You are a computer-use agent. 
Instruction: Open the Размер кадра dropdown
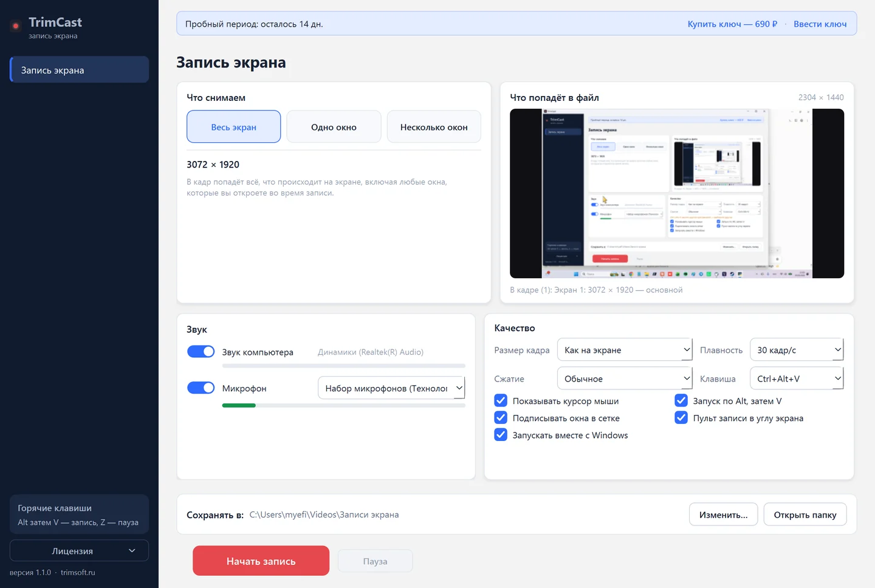tap(625, 350)
